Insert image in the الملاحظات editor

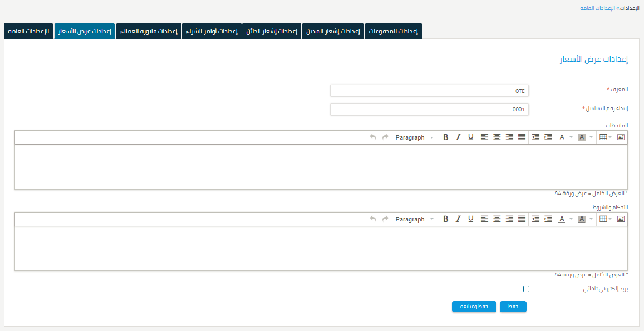[x=621, y=137]
